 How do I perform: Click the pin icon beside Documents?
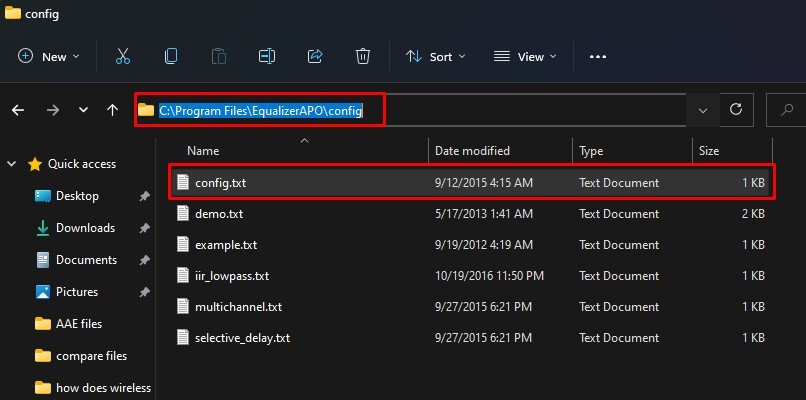click(x=145, y=260)
